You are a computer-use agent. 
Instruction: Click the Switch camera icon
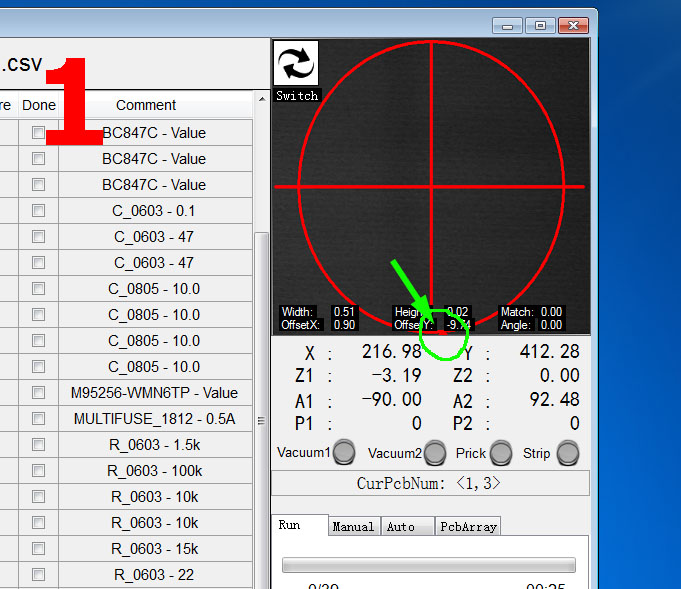(x=296, y=63)
